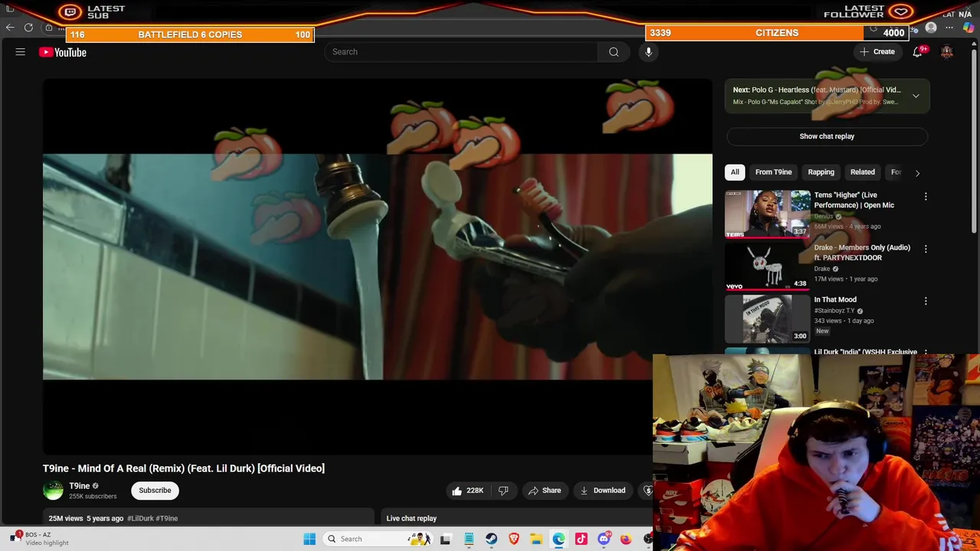The image size is (980, 551).
Task: Open Notepad from the taskbar
Action: coord(469,539)
